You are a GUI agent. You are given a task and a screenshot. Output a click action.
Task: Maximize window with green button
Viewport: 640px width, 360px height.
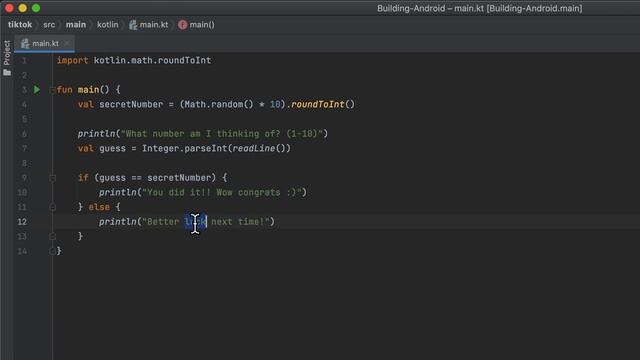36,8
